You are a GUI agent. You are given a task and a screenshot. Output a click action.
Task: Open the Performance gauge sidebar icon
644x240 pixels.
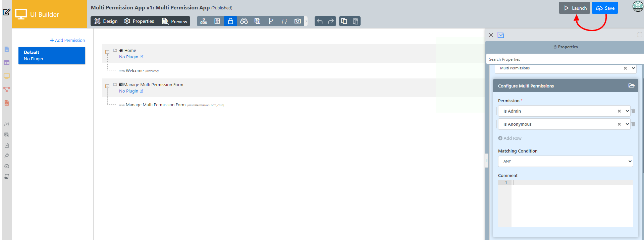click(x=7, y=166)
